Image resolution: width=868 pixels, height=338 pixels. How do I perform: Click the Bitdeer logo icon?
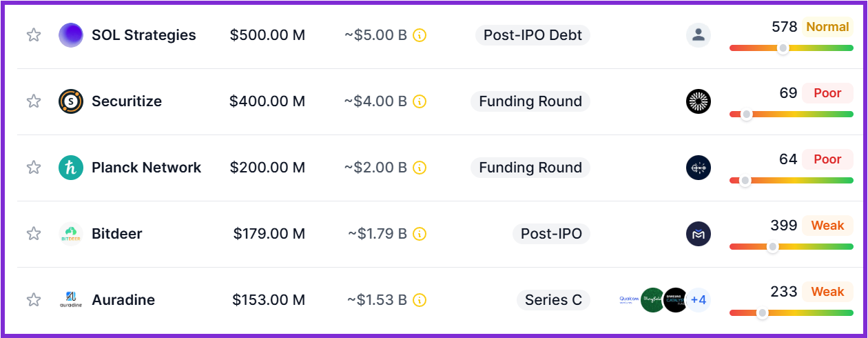click(x=71, y=234)
